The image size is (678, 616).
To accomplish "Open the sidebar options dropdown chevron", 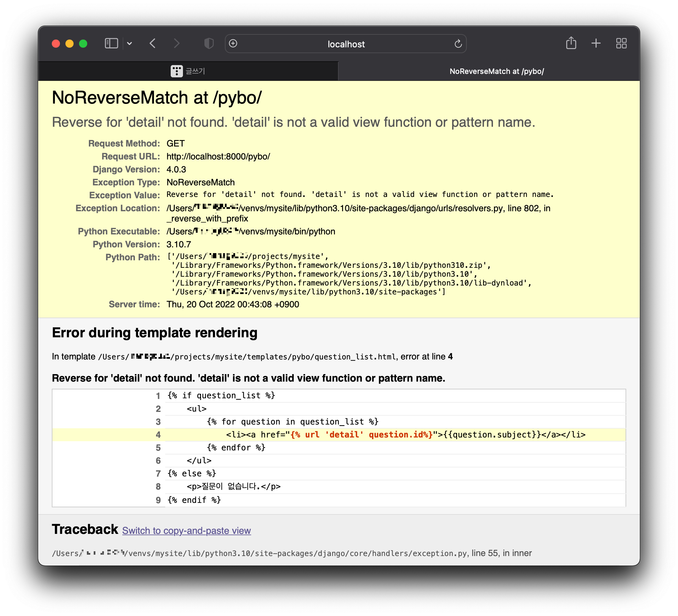I will [x=129, y=44].
